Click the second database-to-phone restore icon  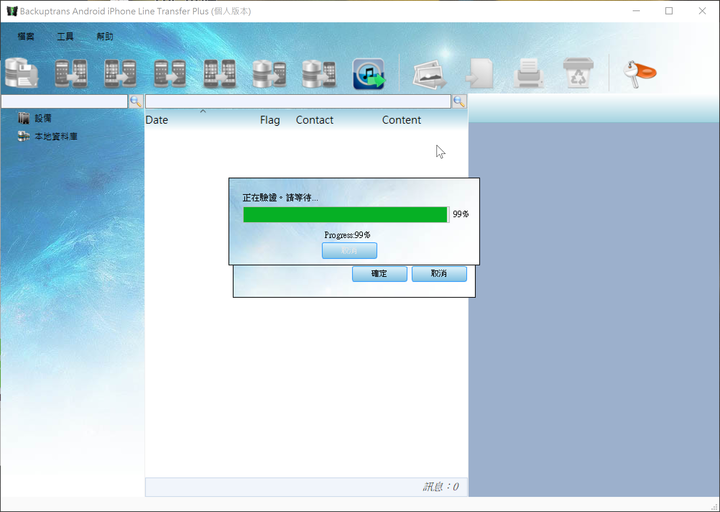click(319, 73)
